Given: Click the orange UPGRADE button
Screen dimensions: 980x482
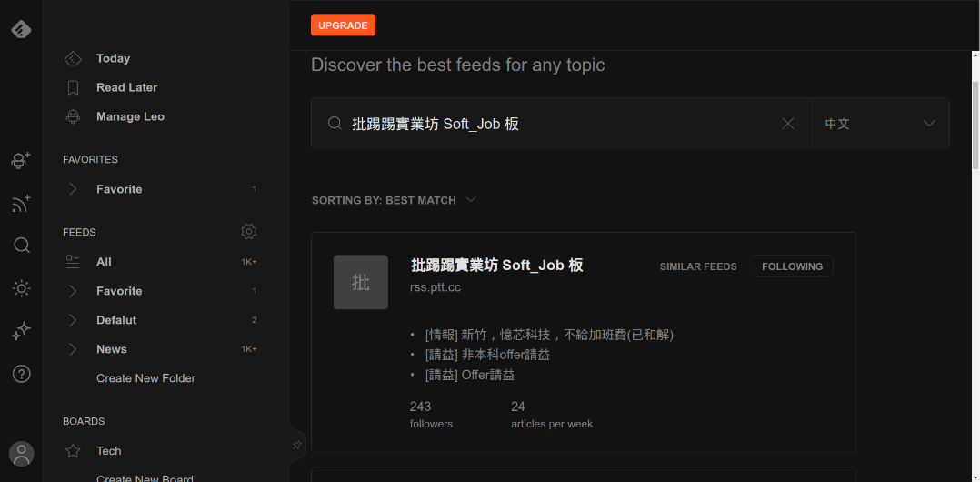Looking at the screenshot, I should coord(343,25).
